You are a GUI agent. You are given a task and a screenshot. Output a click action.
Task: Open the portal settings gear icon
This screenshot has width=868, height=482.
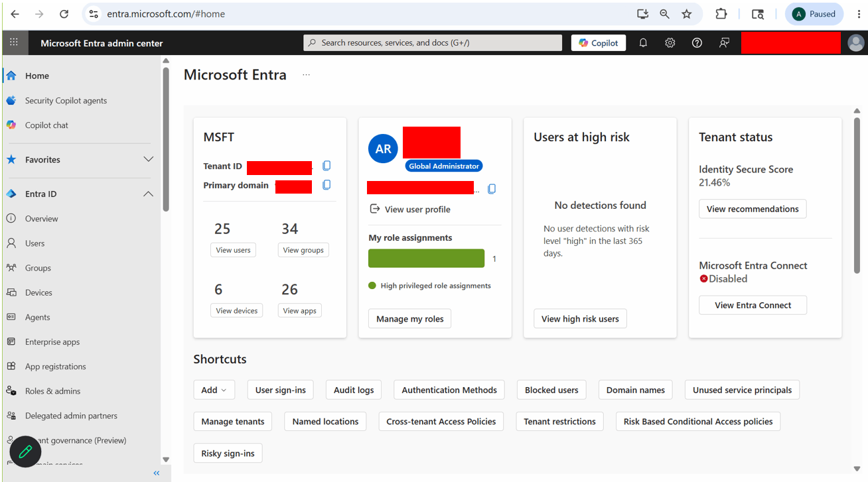(x=670, y=42)
